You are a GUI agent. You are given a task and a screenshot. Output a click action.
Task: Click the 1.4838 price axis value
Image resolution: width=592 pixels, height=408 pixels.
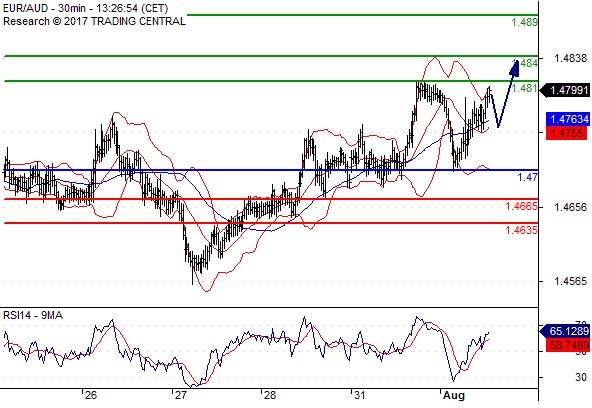tap(570, 58)
